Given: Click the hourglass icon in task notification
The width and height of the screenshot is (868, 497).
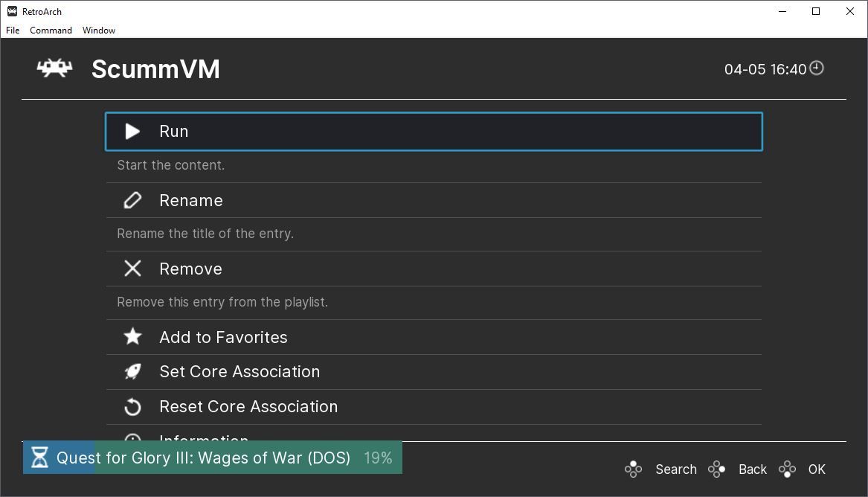Looking at the screenshot, I should [40, 457].
